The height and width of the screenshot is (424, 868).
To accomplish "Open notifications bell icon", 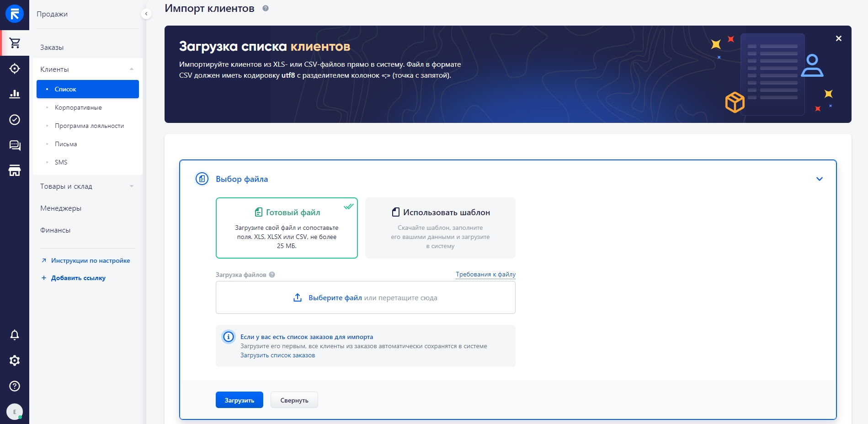I will pyautogui.click(x=15, y=335).
